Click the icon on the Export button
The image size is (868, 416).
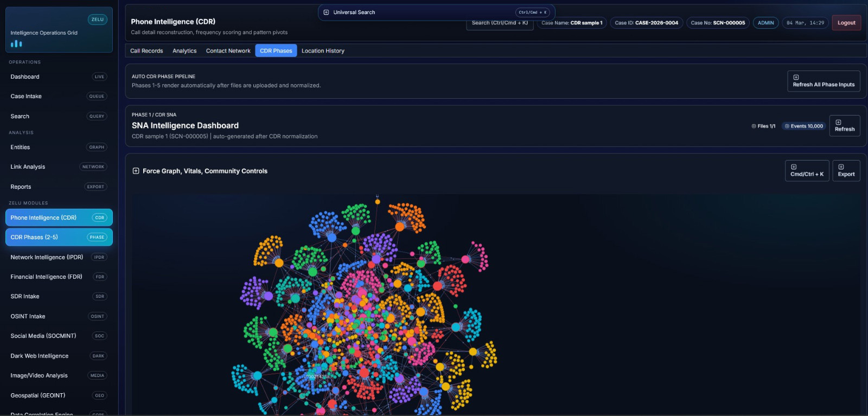(841, 167)
